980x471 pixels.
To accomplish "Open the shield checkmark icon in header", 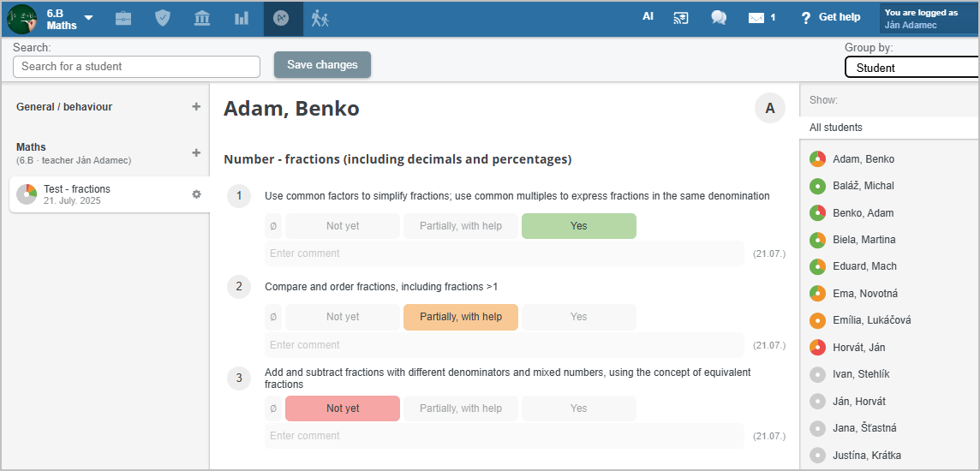I will (163, 18).
